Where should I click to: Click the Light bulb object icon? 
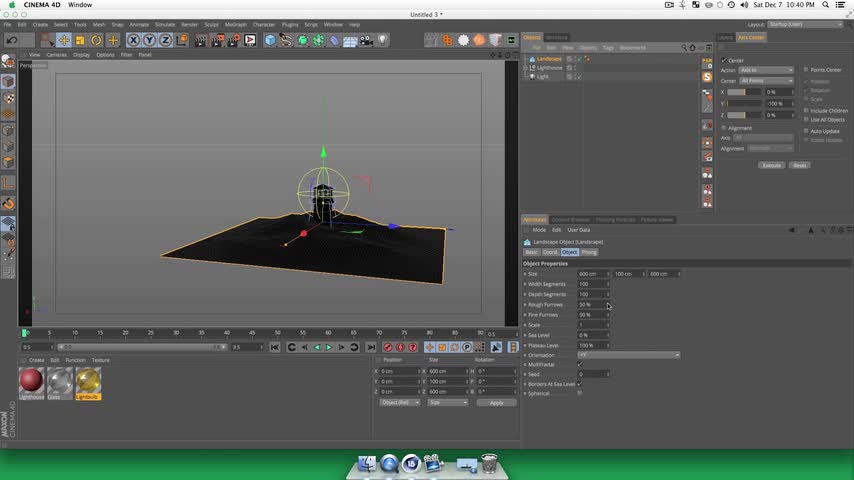(382, 40)
